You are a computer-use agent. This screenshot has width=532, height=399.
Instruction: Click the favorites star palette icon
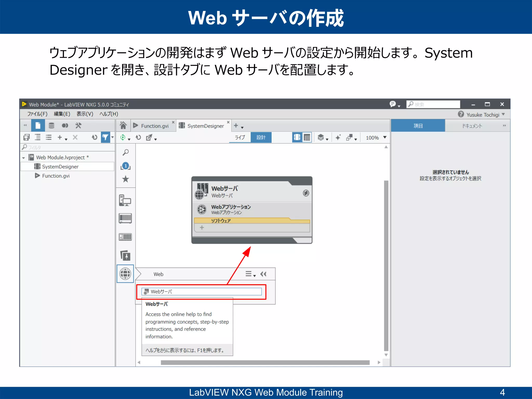tap(125, 179)
